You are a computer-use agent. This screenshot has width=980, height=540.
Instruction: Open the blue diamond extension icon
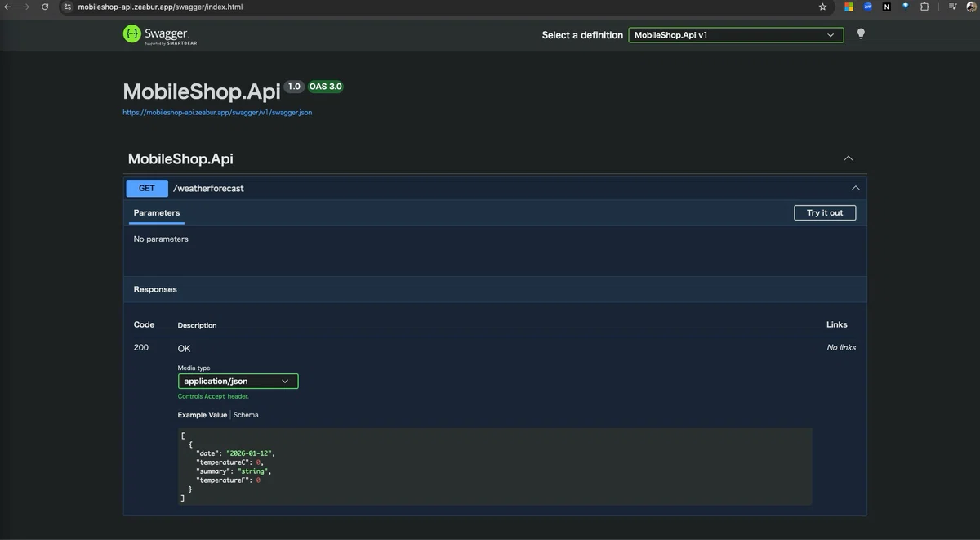point(905,6)
